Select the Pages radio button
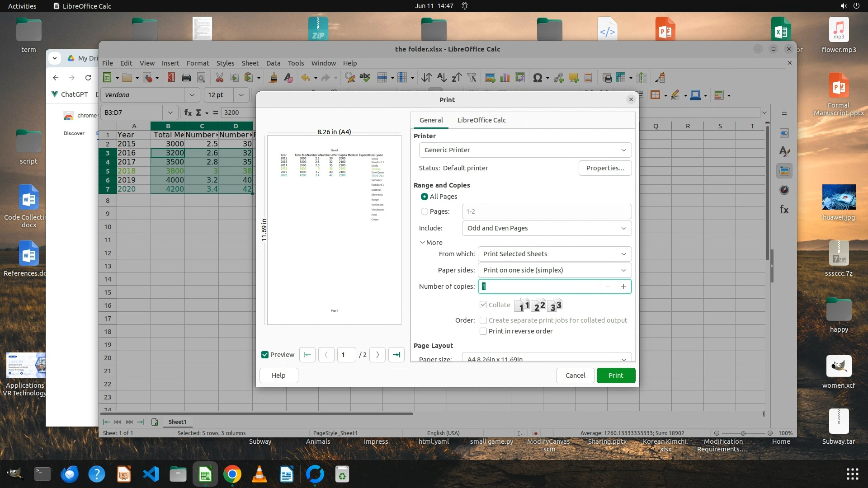 (425, 211)
